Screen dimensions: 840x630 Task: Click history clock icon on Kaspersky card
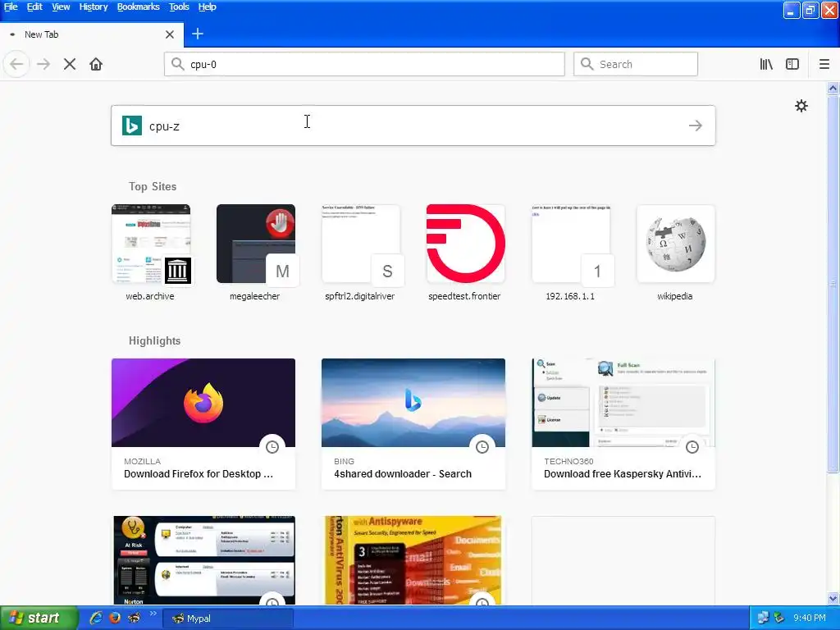click(692, 447)
